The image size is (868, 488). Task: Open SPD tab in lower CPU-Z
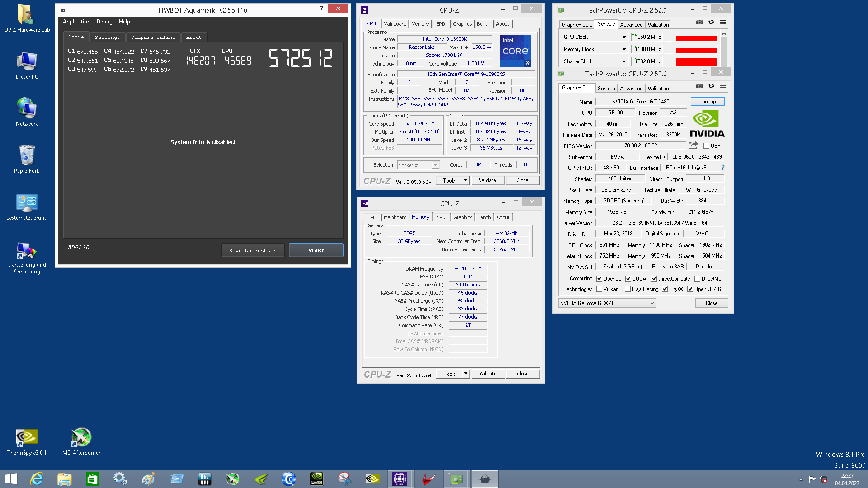[x=441, y=217]
